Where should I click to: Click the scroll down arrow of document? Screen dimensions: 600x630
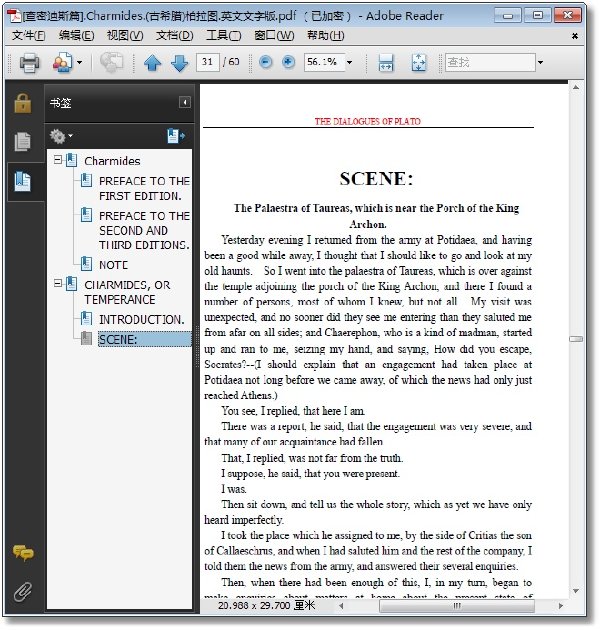pos(576,591)
